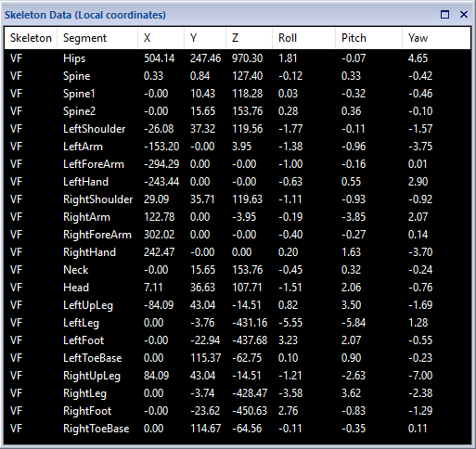The height and width of the screenshot is (449, 476).
Task: Select the Hips segment row
Action: [238, 58]
